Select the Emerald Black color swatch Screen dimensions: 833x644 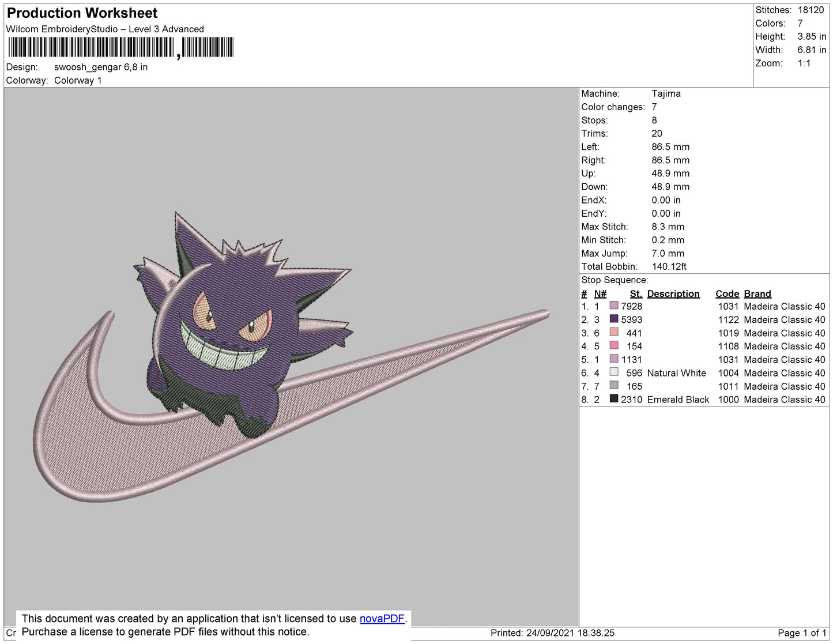(x=614, y=399)
